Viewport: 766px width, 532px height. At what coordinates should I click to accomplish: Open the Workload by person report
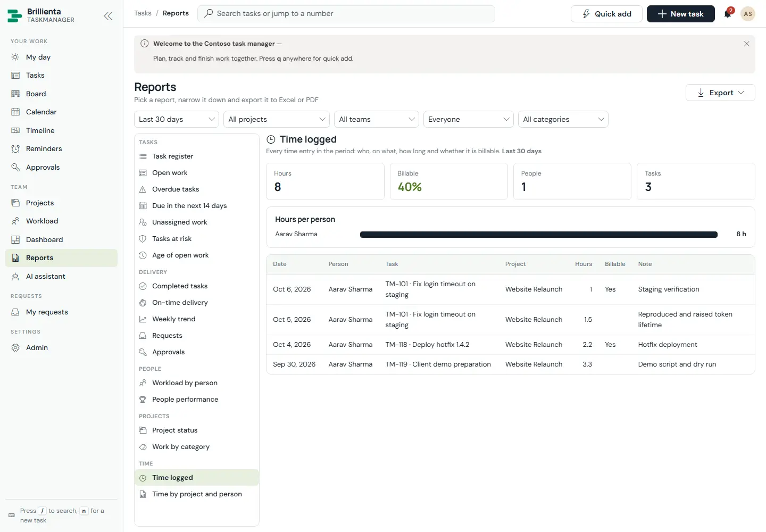pyautogui.click(x=197, y=383)
